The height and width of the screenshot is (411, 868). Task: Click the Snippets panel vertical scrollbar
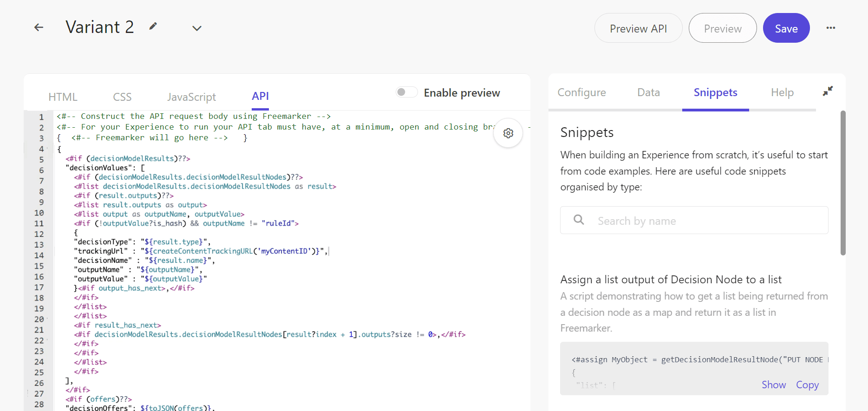click(x=843, y=183)
